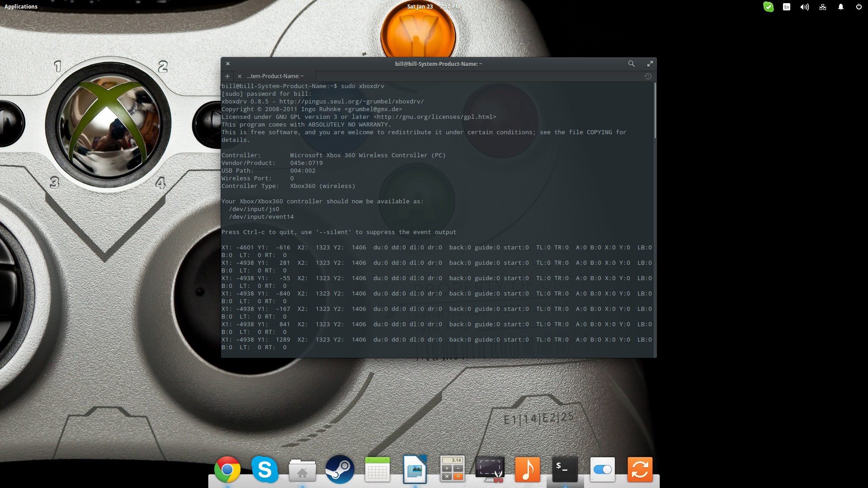
Task: Click 'Microsoft Xbox 360 Wireless Controller (PC)' text
Action: point(368,155)
